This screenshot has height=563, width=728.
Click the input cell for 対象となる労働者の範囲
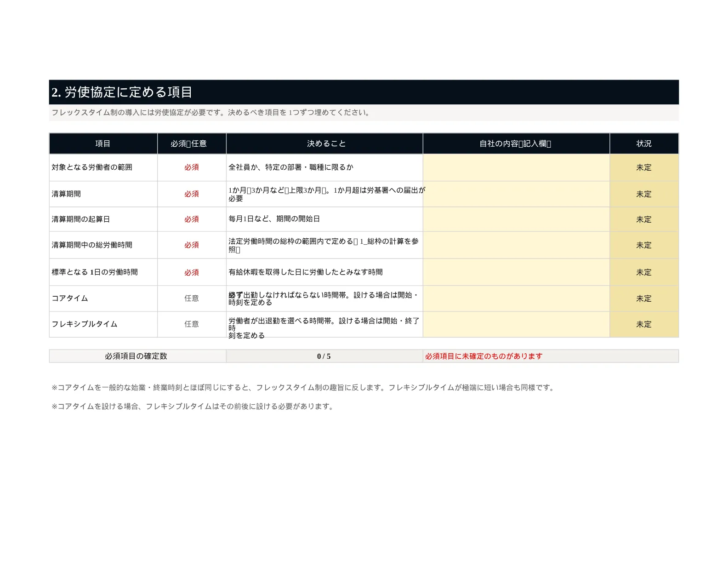(516, 167)
